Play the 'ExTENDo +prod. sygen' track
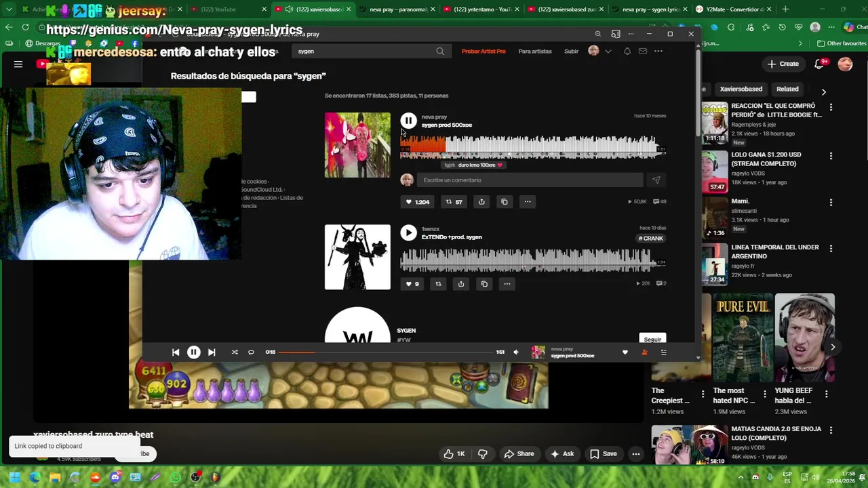Viewport: 868px width, 488px height. pos(408,233)
